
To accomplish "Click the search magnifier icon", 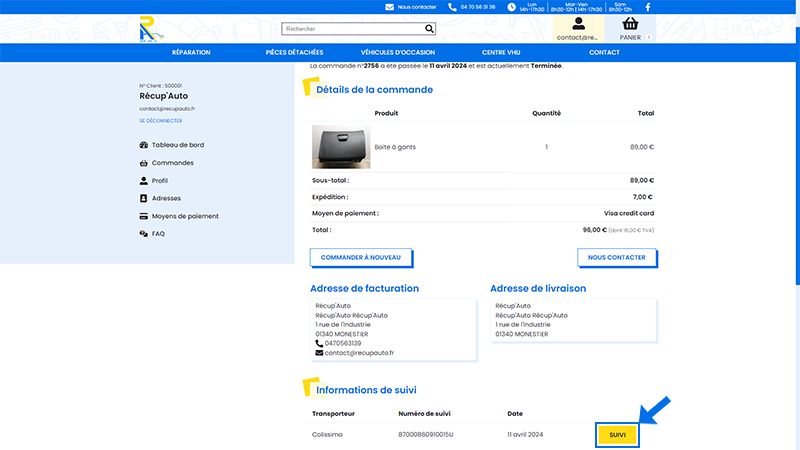I will 429,29.
